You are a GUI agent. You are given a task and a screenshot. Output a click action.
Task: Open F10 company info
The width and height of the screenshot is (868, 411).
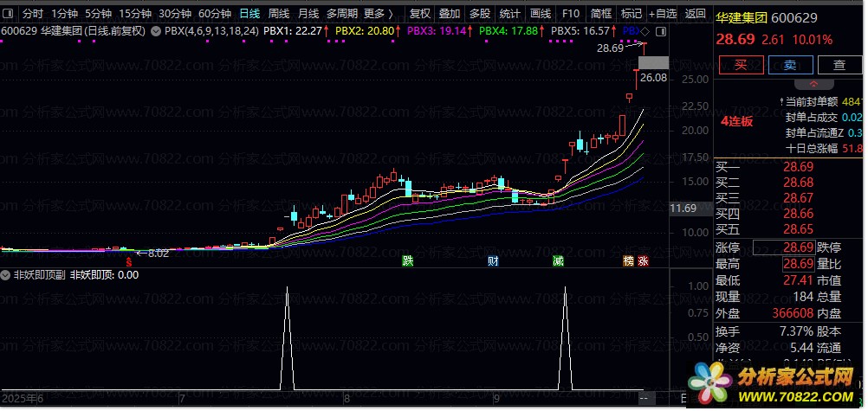[571, 14]
